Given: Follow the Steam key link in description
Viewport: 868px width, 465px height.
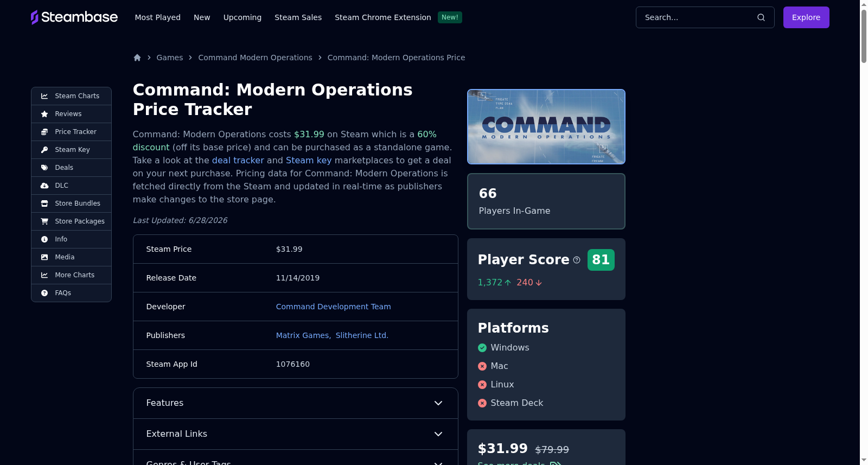Looking at the screenshot, I should (x=309, y=161).
